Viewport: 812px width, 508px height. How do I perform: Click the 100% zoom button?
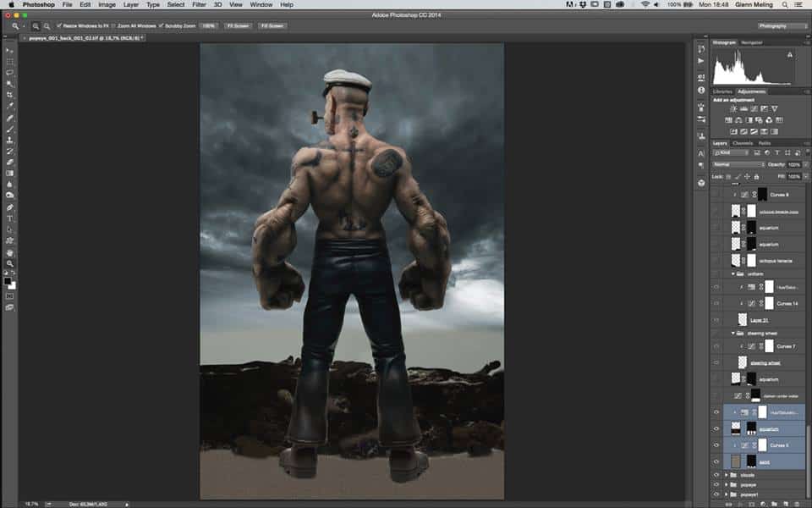[209, 26]
